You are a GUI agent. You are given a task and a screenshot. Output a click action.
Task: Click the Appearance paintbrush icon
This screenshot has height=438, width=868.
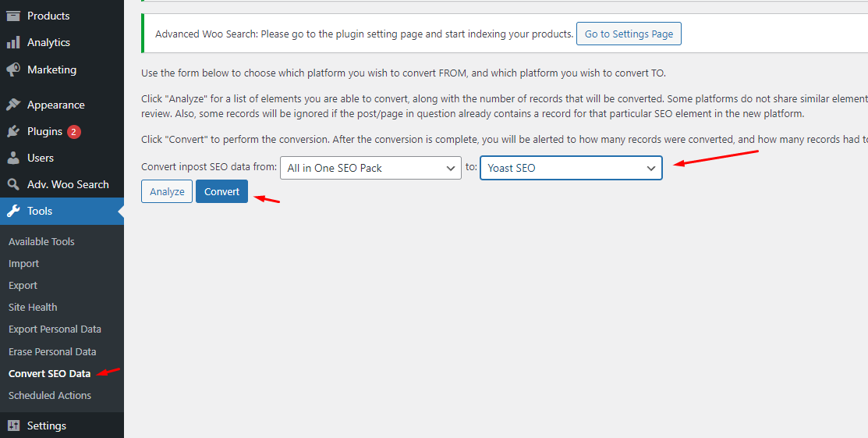point(13,105)
